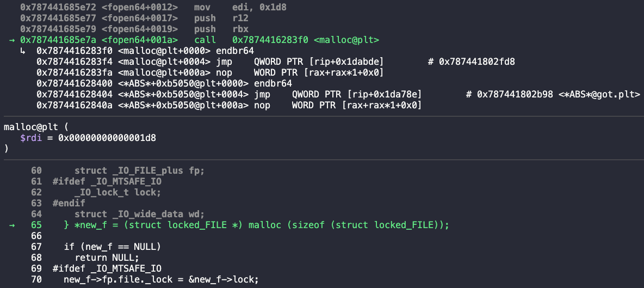
Task: Click the malloc@plt target address 0x7874416283f0
Action: 270,40
